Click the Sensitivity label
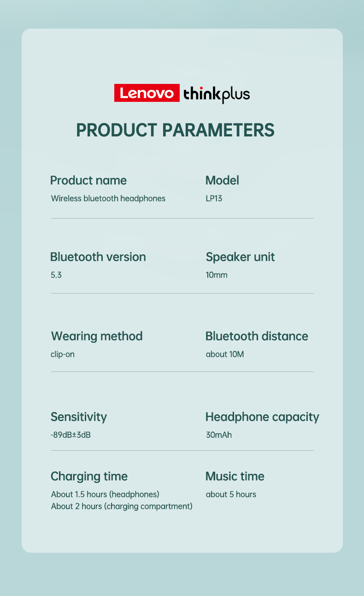This screenshot has width=364, height=596. tap(79, 417)
